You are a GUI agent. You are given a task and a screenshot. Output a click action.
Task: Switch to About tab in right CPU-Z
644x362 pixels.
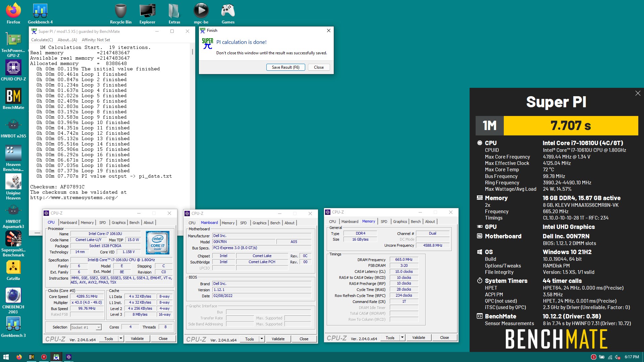click(x=430, y=222)
